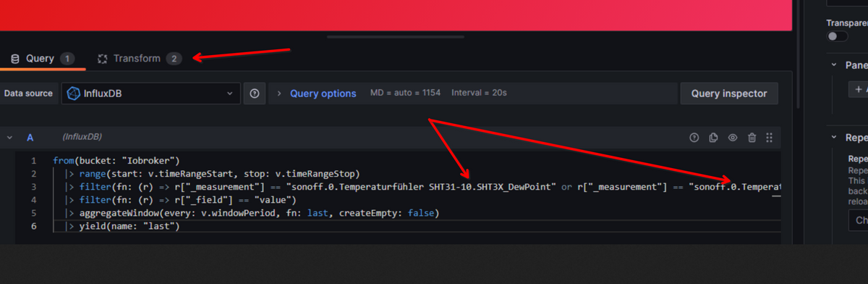This screenshot has height=284, width=868.
Task: Open data source help icon button
Action: point(254,93)
